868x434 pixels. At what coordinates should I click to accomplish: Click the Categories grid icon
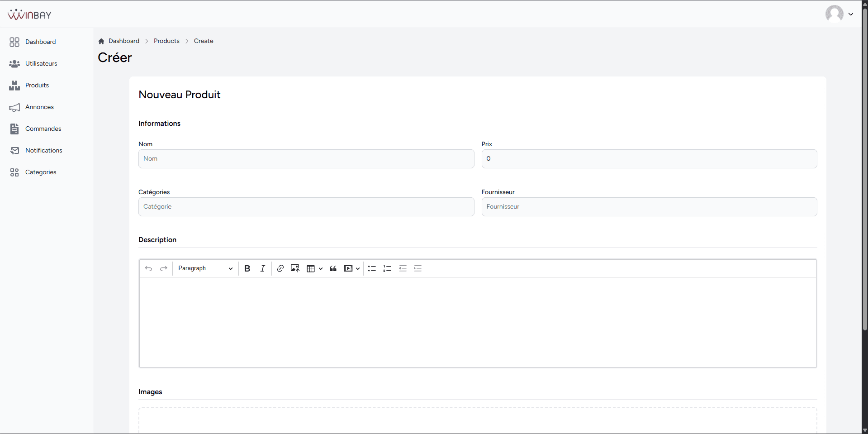pyautogui.click(x=14, y=172)
